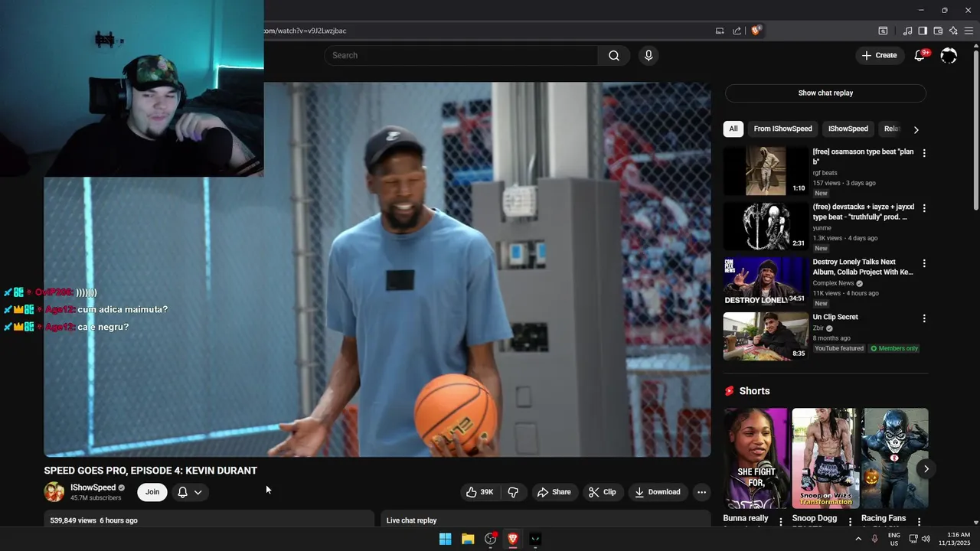Viewport: 980px width, 551px height.
Task: Open the Brave Wallet icon
Action: point(938,31)
